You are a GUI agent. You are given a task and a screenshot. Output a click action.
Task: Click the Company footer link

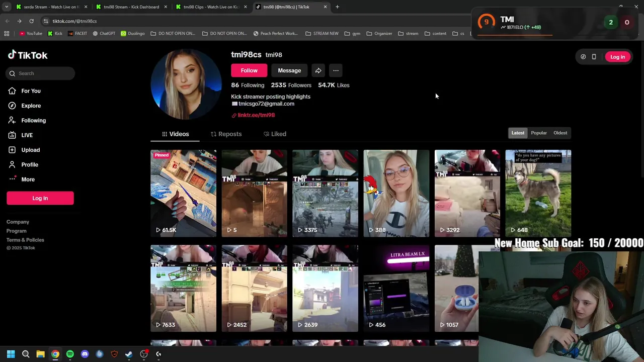point(18,222)
